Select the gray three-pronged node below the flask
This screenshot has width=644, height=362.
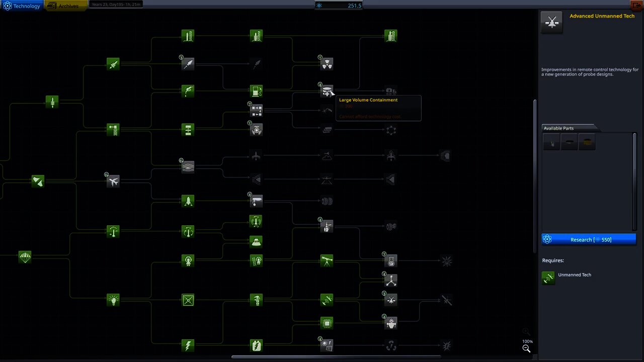point(391,281)
